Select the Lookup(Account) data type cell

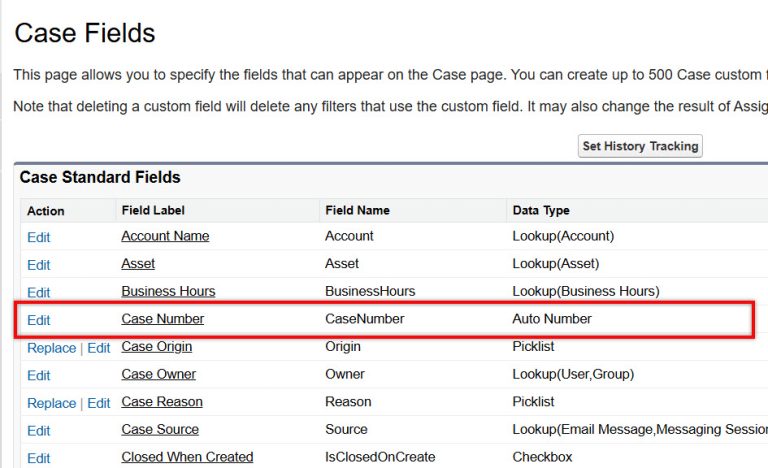pyautogui.click(x=563, y=236)
